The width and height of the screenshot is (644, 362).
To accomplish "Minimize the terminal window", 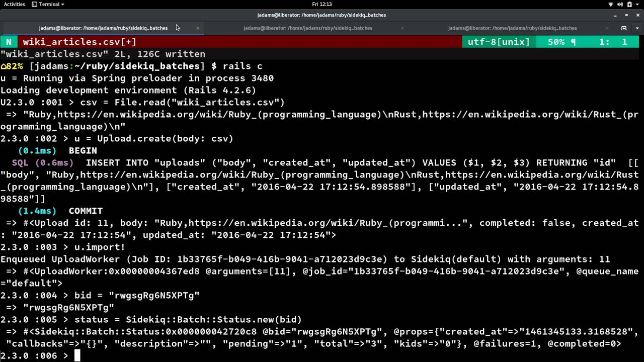I will pos(615,15).
